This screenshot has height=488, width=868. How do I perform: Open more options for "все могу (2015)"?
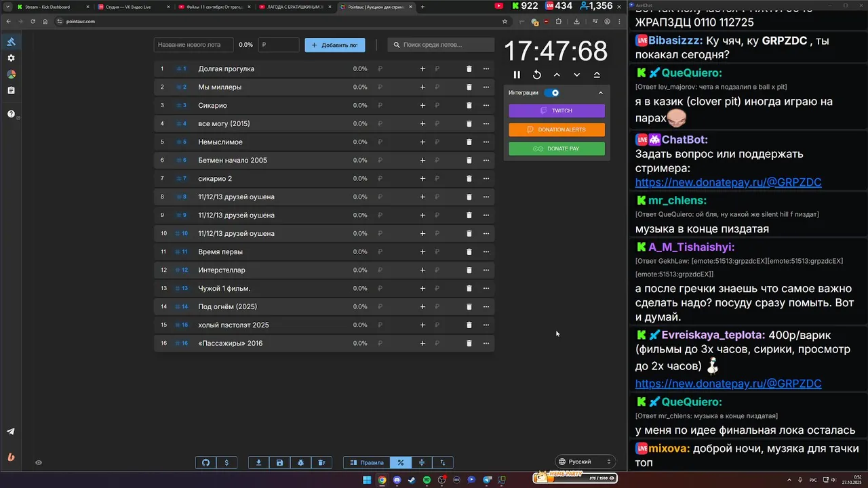[x=486, y=123]
